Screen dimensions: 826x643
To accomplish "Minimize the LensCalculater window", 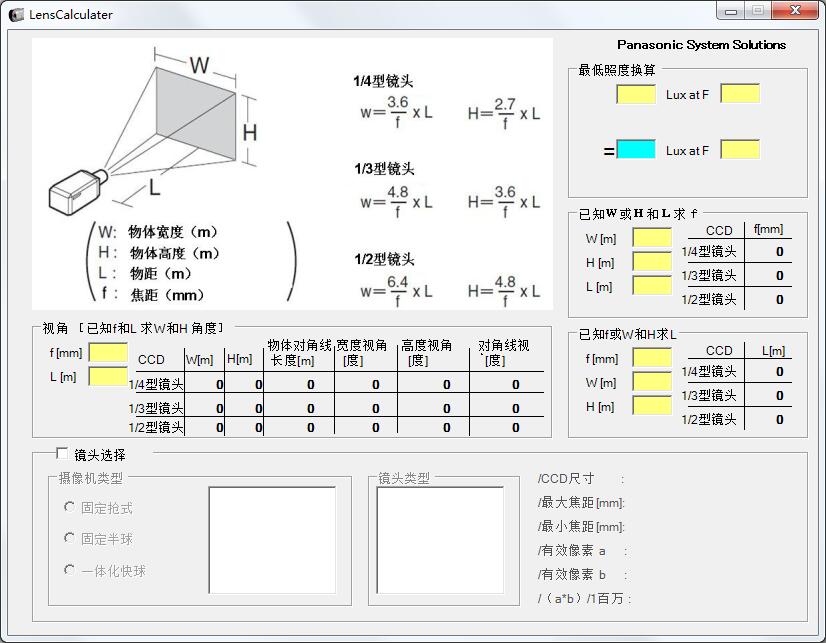I will (x=731, y=11).
